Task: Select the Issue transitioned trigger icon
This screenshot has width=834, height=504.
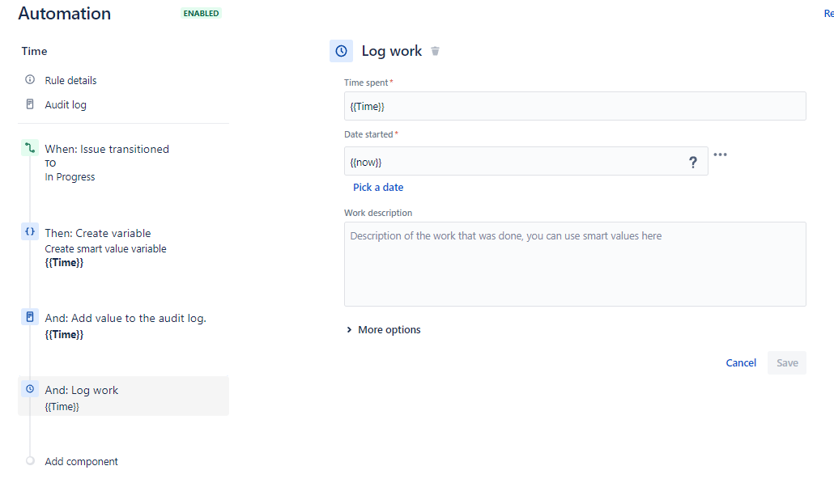Action: pos(29,148)
